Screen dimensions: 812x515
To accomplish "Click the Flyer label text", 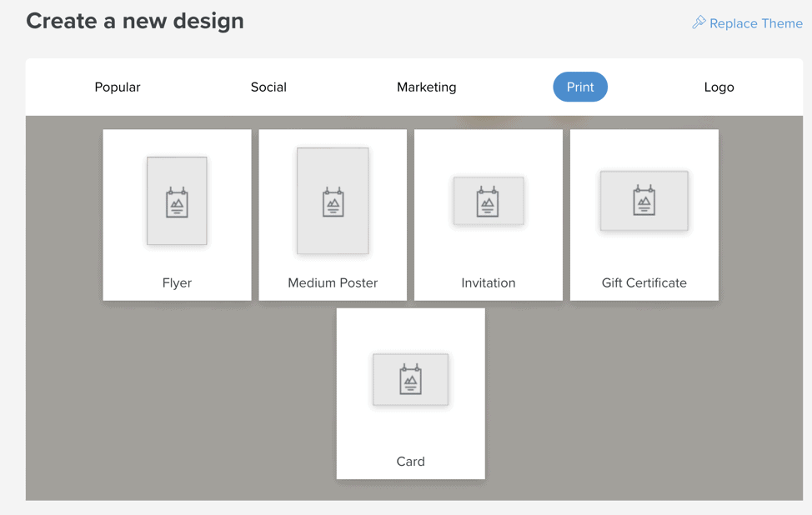I will 177,283.
